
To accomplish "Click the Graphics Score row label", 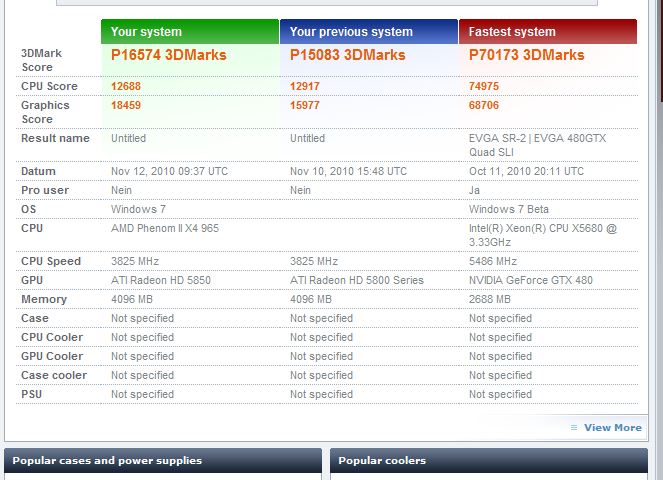I will (45, 112).
